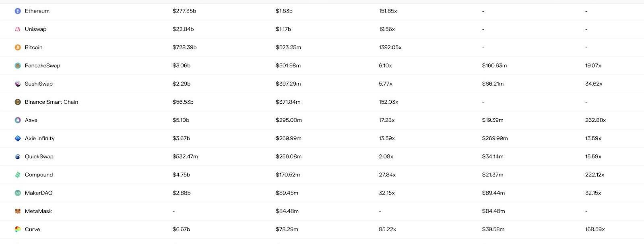Click the SushiSwap logo icon
The height and width of the screenshot is (244, 644).
[18, 84]
